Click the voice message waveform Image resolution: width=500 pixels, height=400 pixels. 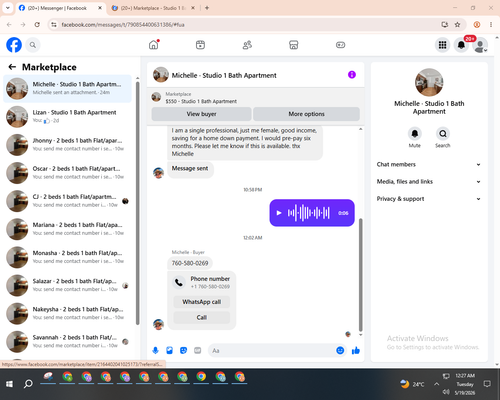click(x=309, y=213)
